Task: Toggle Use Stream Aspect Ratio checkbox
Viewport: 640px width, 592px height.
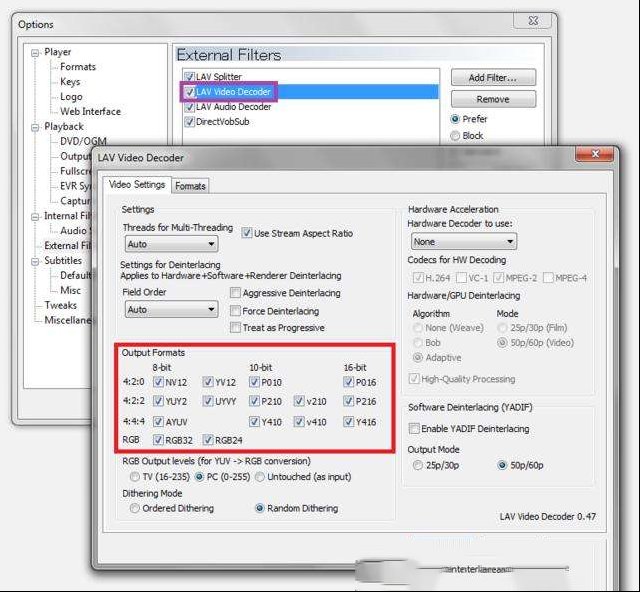Action: pyautogui.click(x=246, y=233)
